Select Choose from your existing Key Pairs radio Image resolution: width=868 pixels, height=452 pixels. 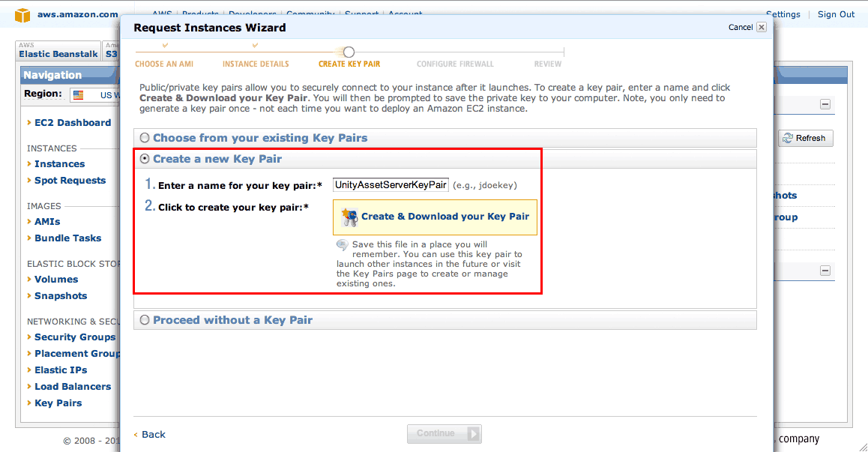pyautogui.click(x=145, y=138)
